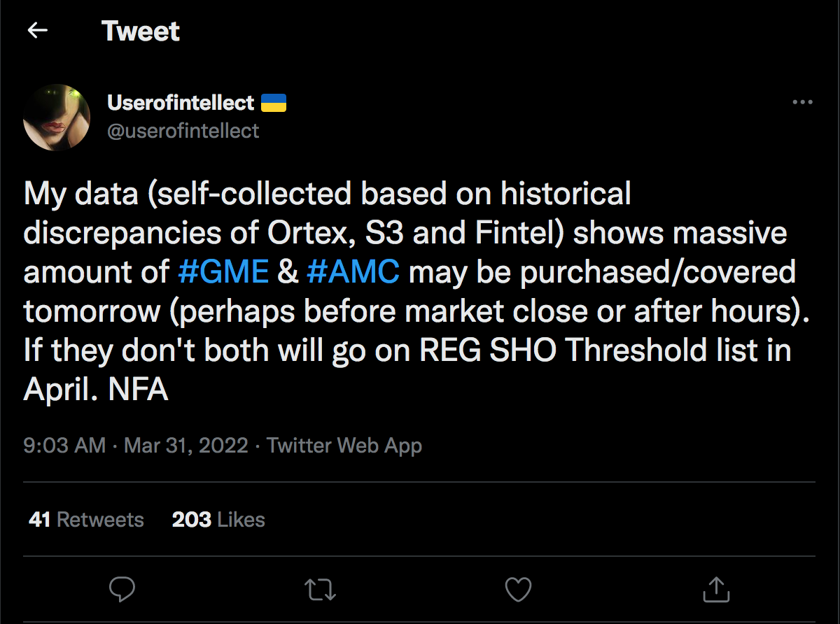Click the back arrow icon
The image size is (840, 624).
click(37, 31)
